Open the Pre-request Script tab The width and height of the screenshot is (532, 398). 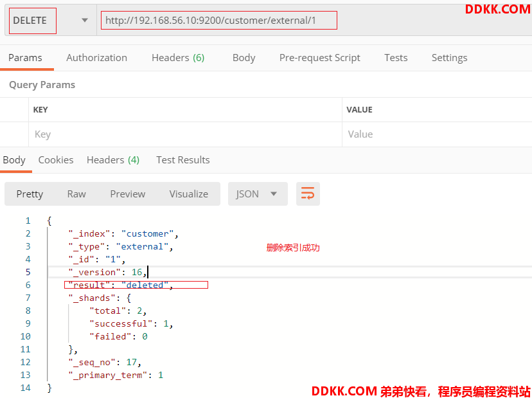coord(319,58)
